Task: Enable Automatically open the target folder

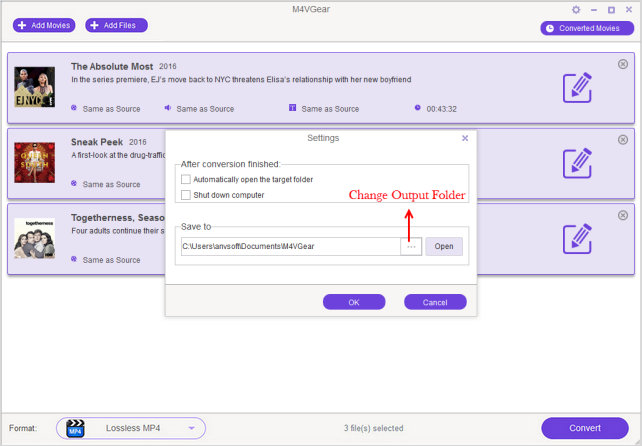Action: click(185, 179)
